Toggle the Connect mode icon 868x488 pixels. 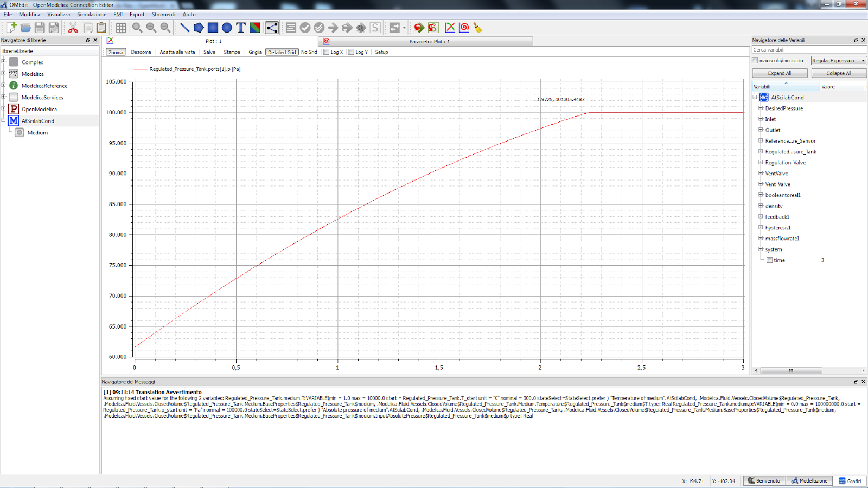[272, 28]
